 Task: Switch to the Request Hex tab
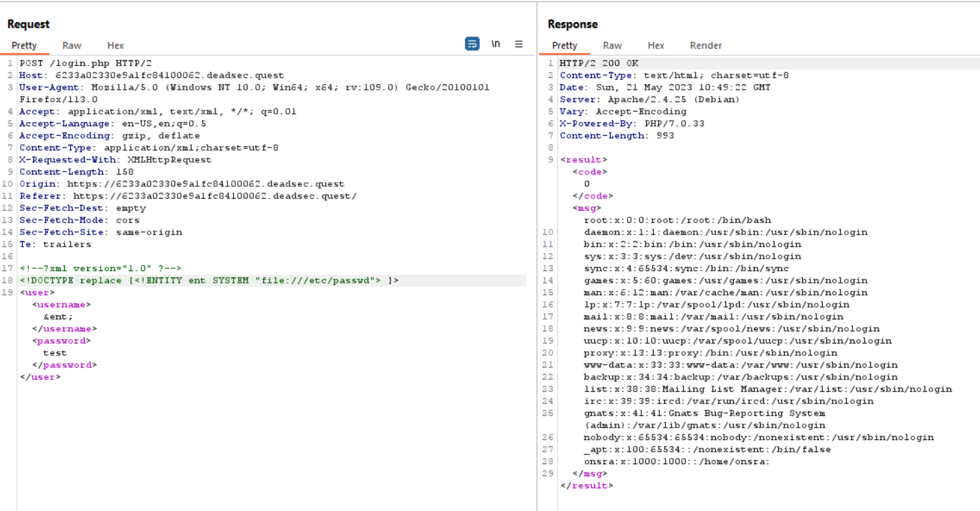pos(115,46)
